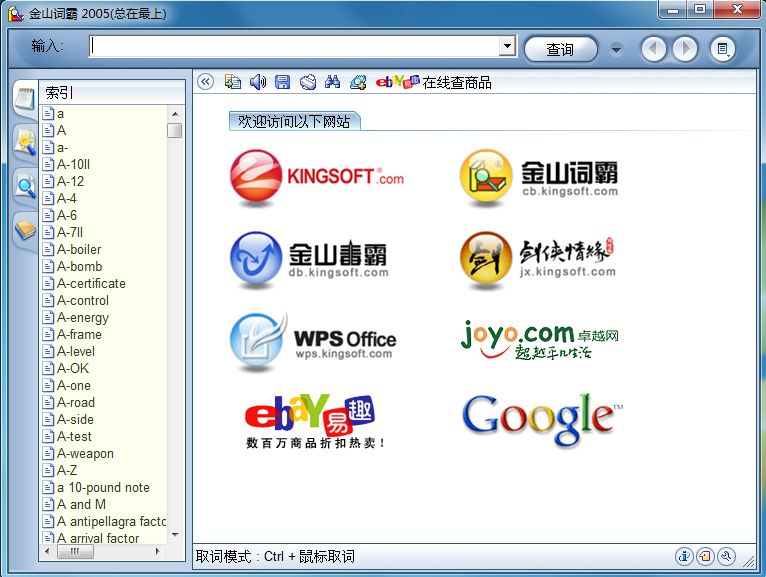Click the 索引 index filter field
The image size is (766, 577).
112,92
